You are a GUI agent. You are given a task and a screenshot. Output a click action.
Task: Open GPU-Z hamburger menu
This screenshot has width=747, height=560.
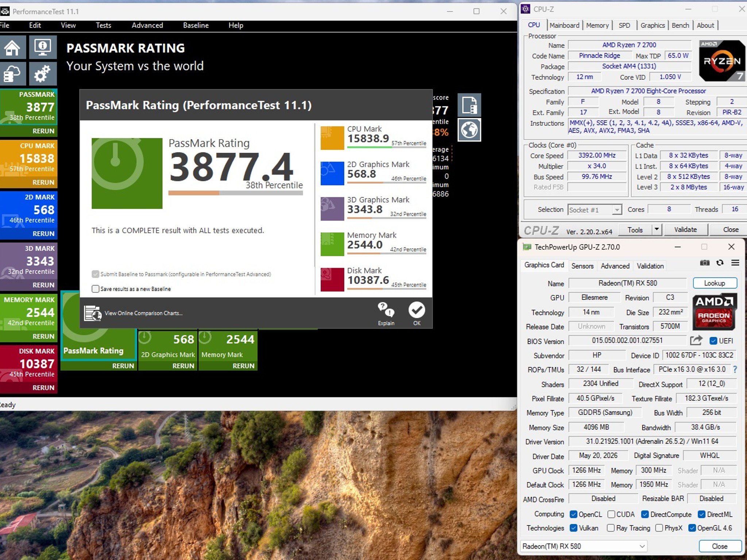735,263
